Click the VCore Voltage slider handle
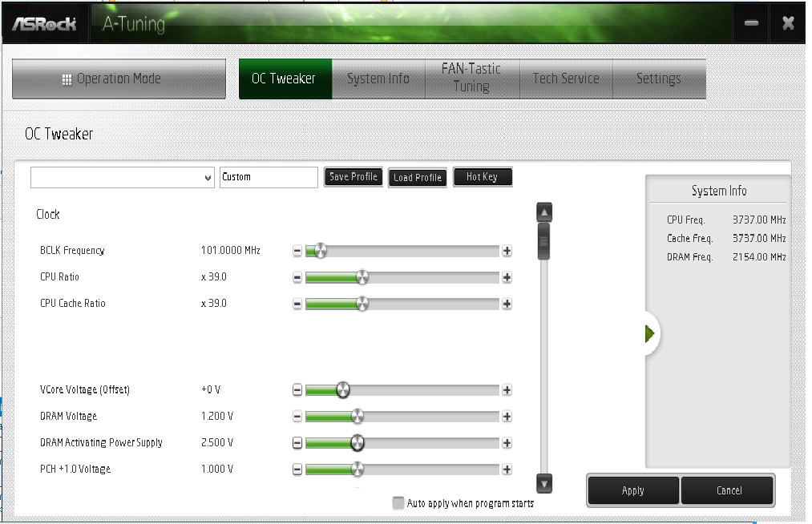The width and height of the screenshot is (812, 524). coord(343,390)
